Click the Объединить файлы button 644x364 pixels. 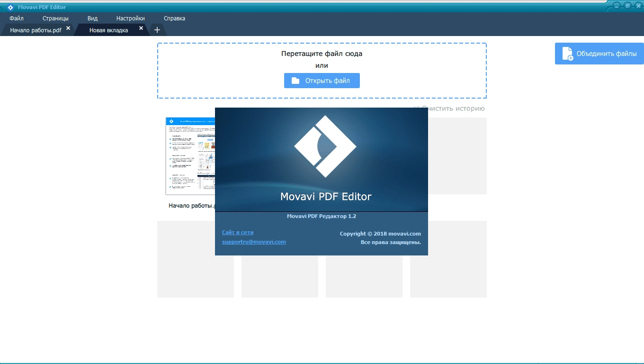pyautogui.click(x=599, y=54)
